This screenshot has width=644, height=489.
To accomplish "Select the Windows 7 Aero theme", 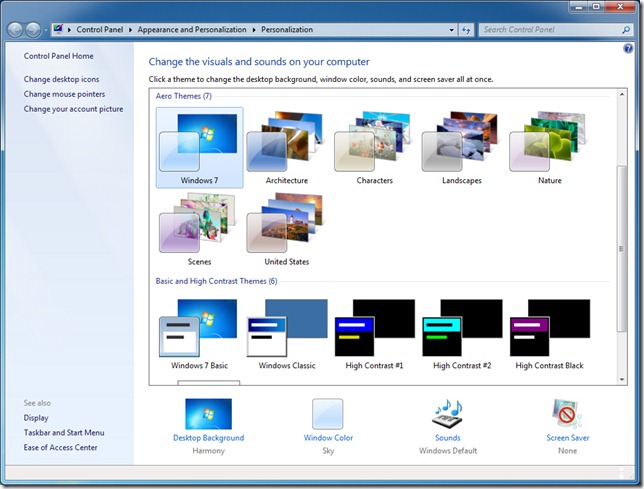I will pos(199,145).
